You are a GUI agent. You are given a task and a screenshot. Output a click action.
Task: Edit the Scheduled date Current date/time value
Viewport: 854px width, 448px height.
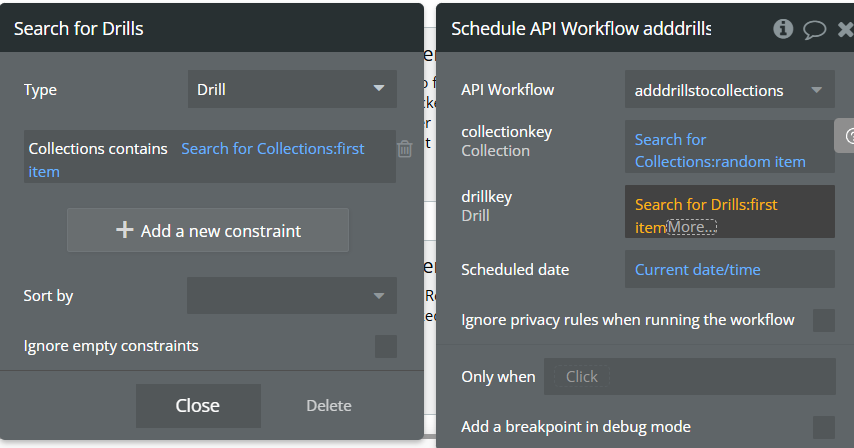coord(698,270)
